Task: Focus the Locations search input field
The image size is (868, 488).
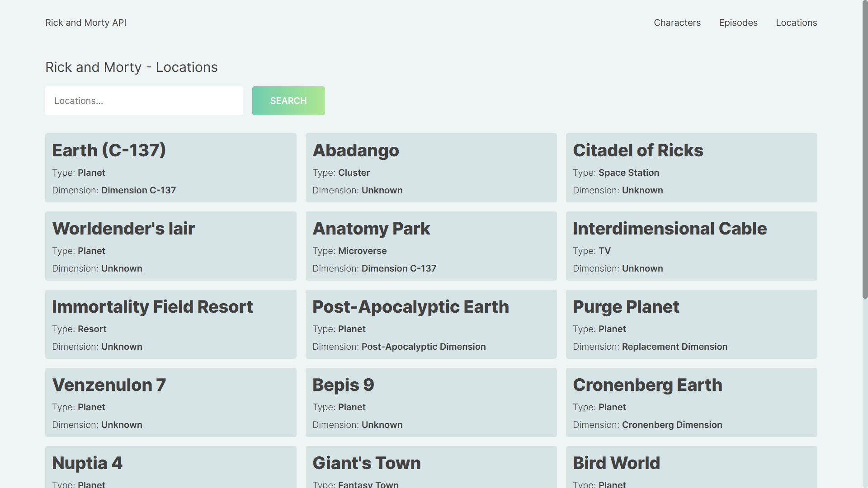Action: coord(144,101)
